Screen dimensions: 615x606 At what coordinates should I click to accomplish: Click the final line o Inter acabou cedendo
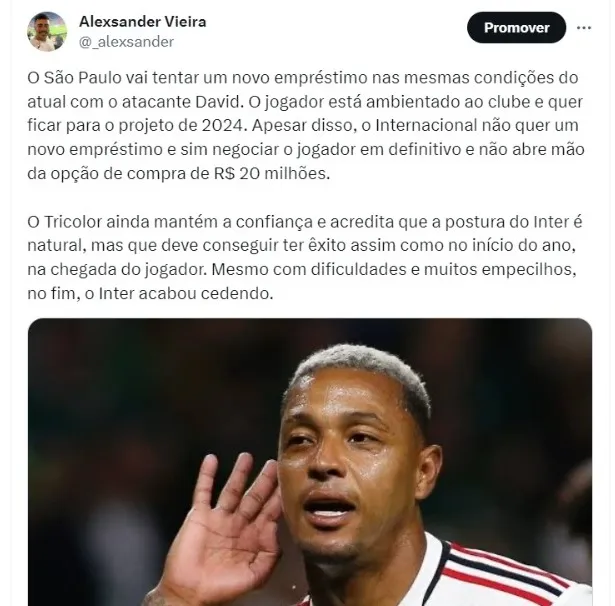(x=178, y=293)
